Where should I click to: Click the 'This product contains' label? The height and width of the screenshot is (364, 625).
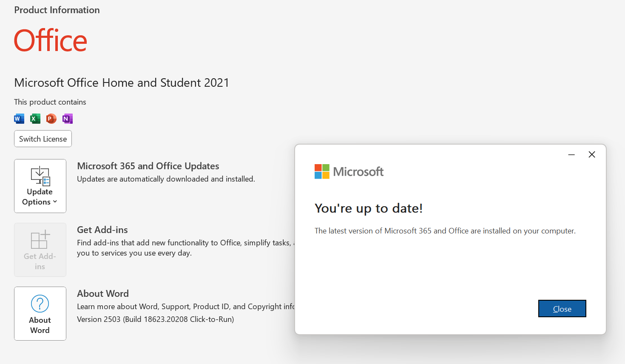(x=50, y=102)
